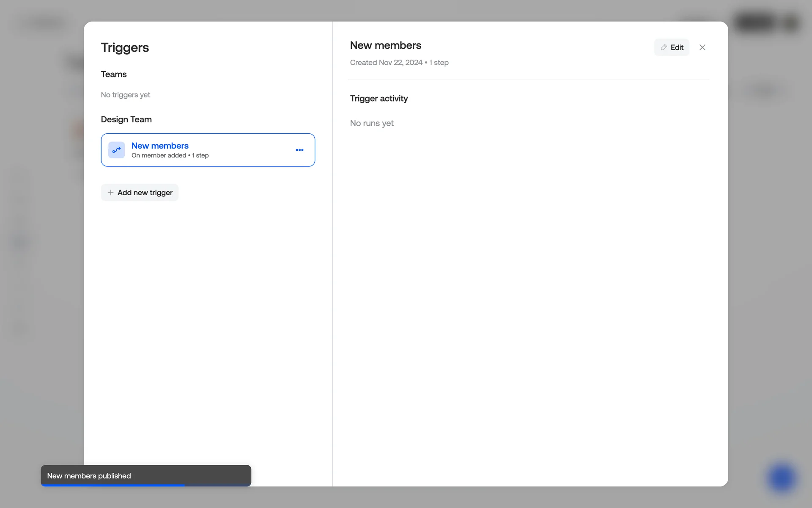Click the blue progress bar under the toast
The width and height of the screenshot is (812, 508).
coord(113,485)
